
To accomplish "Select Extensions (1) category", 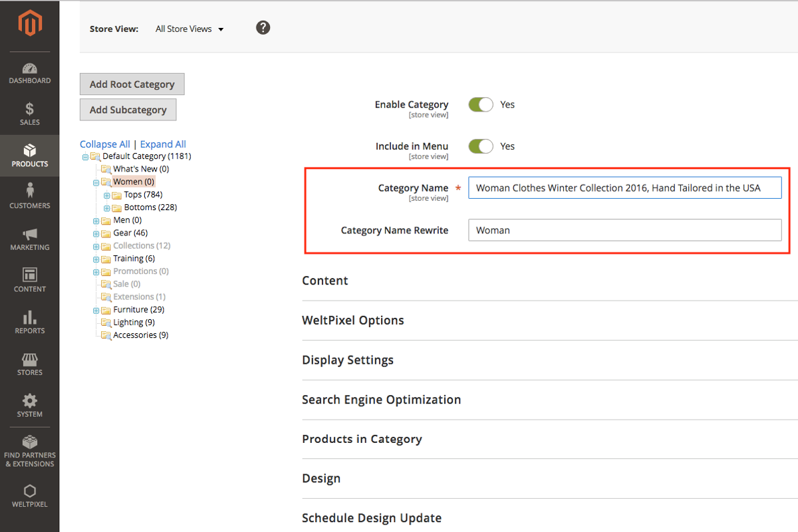I will coord(139,297).
